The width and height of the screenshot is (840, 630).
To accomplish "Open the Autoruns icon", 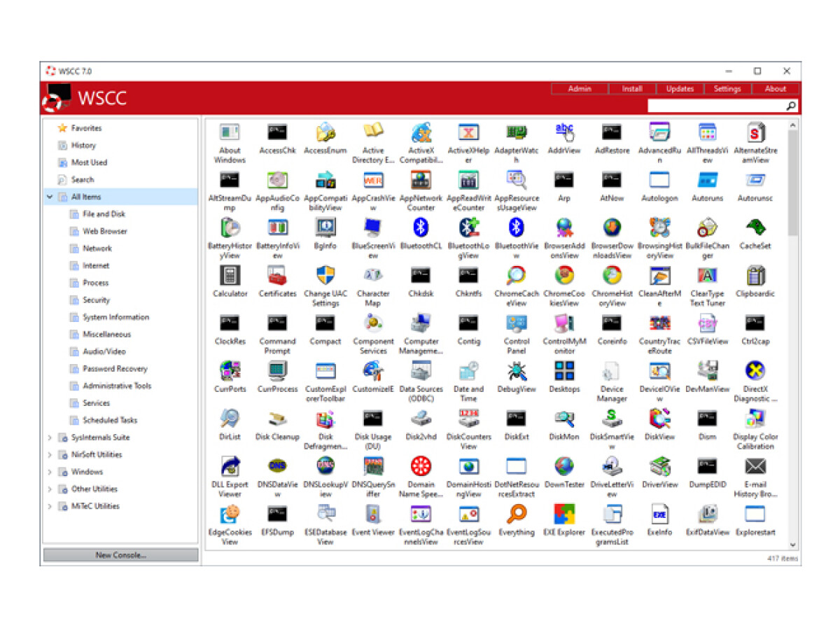I will (708, 180).
